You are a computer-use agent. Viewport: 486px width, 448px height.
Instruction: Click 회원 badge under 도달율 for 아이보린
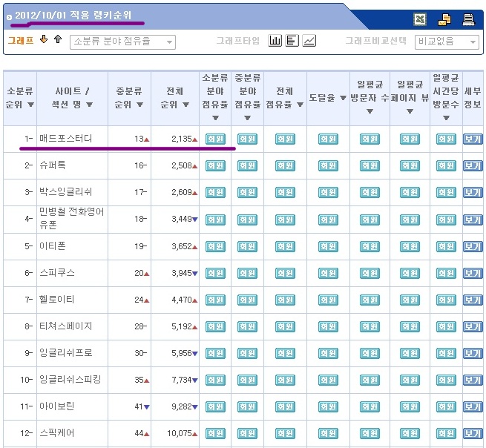click(328, 406)
